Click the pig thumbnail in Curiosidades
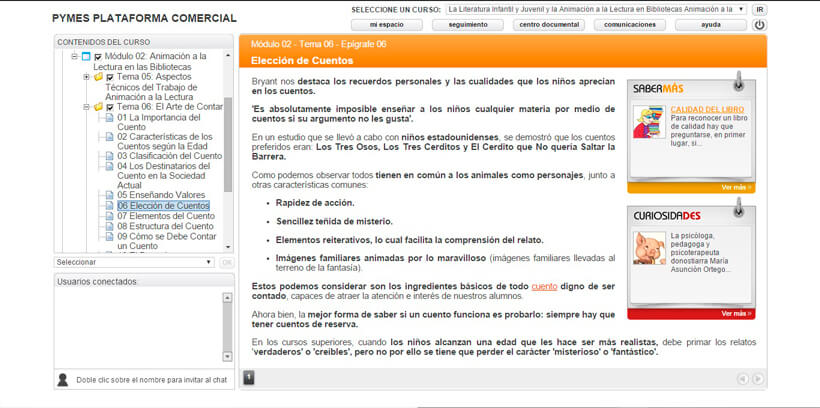Screen dimensions: 820x408 coord(648,248)
